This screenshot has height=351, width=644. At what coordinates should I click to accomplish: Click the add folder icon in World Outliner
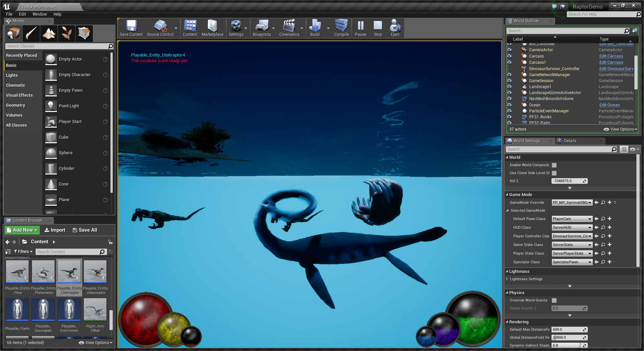[x=634, y=31]
